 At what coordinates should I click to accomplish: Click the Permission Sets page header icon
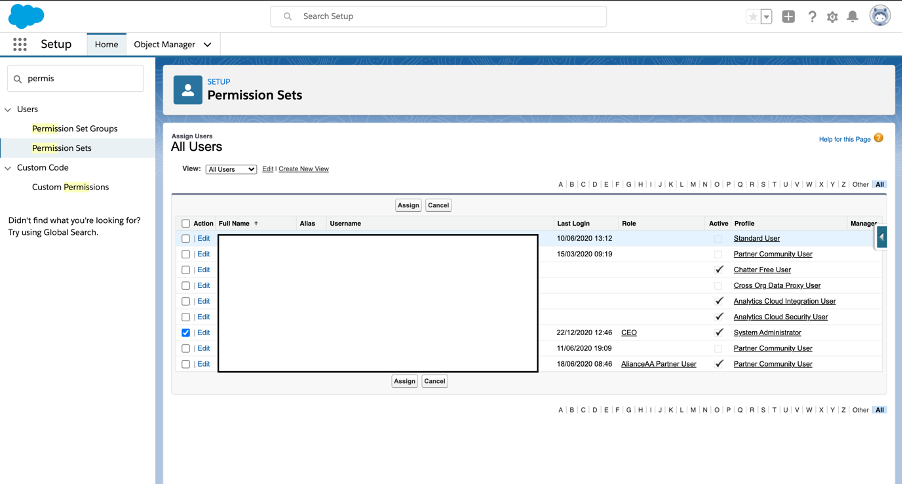(188, 90)
